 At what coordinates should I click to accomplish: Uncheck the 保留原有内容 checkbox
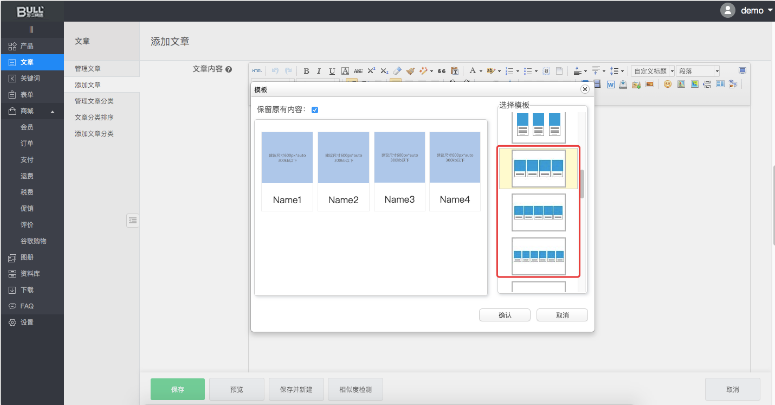pos(315,109)
